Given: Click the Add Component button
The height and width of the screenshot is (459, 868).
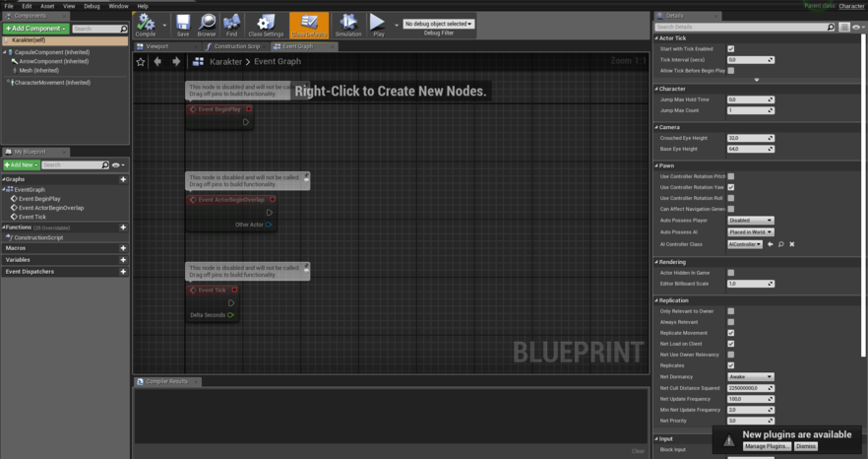Looking at the screenshot, I should [36, 29].
